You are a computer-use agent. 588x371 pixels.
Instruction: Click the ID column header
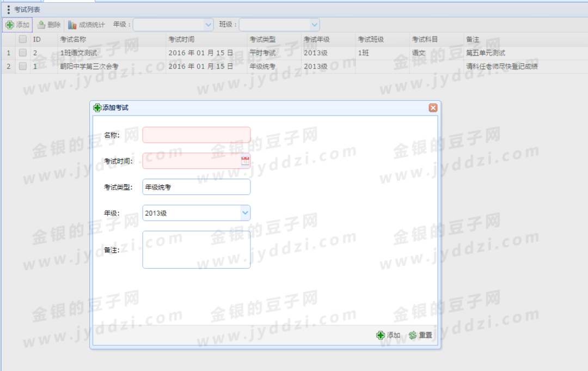point(44,39)
